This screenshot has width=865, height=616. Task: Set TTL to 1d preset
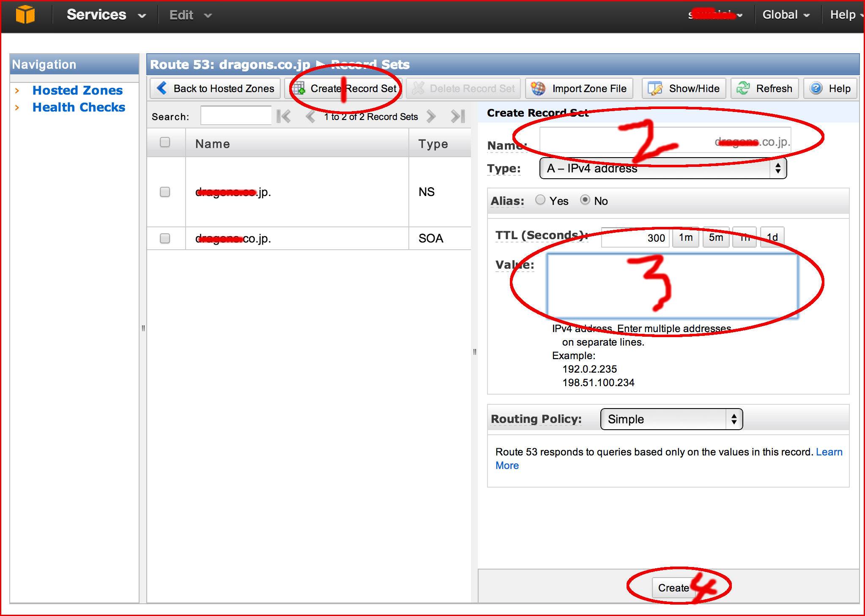click(772, 237)
